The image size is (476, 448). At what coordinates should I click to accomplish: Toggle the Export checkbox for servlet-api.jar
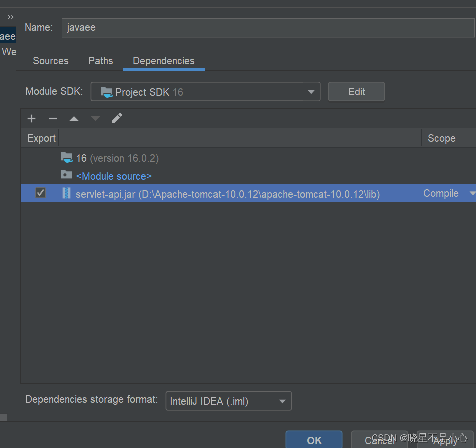pos(40,193)
